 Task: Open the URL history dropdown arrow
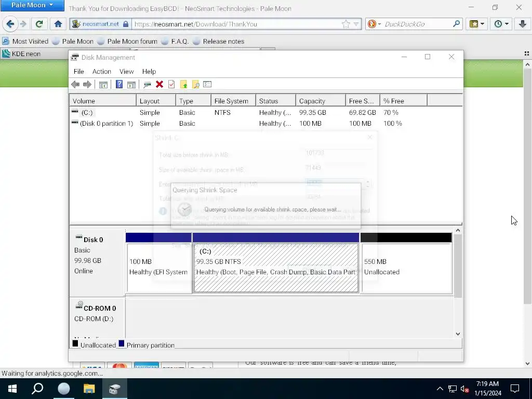(x=356, y=24)
